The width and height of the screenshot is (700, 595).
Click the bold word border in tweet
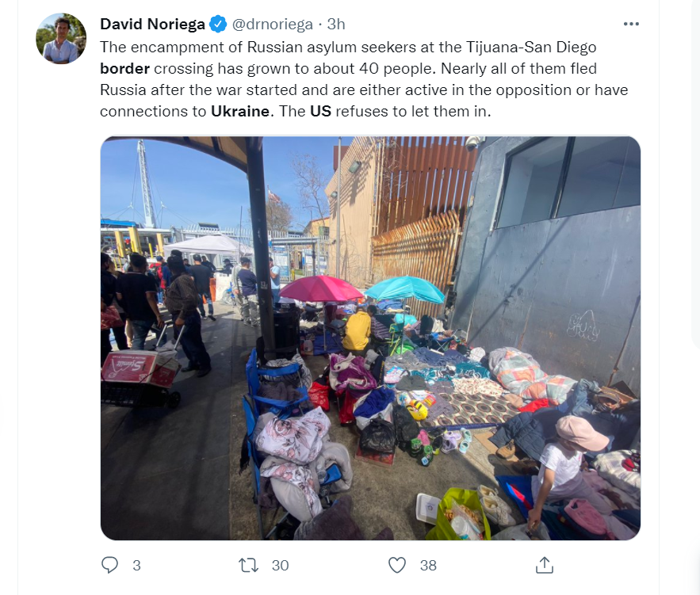click(x=124, y=68)
